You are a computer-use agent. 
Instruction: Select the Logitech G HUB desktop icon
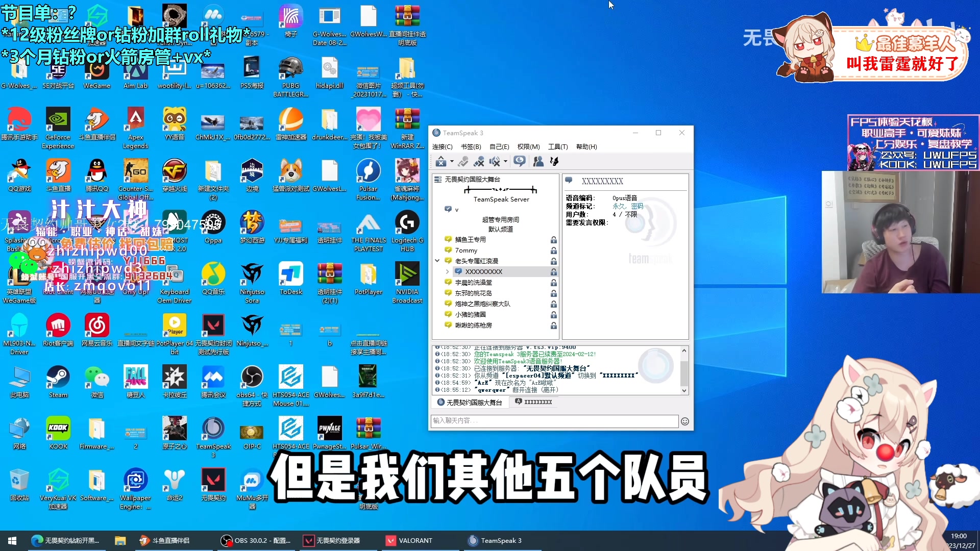pyautogui.click(x=407, y=231)
